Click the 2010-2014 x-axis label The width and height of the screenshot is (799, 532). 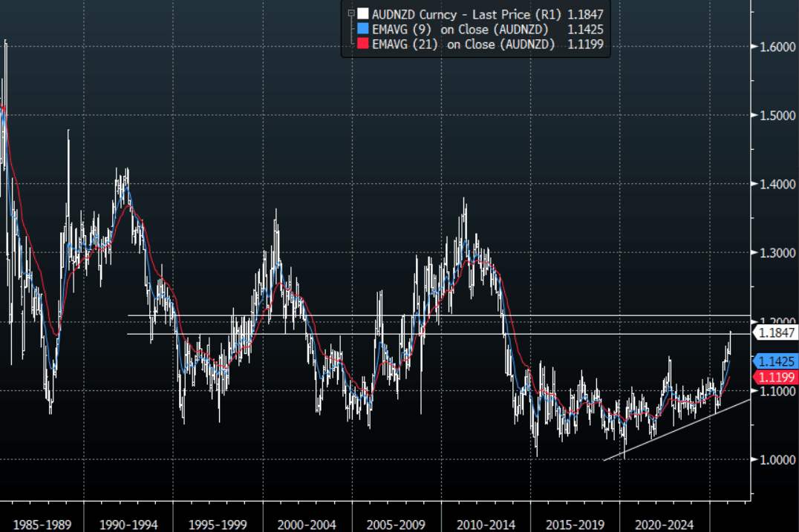(486, 525)
